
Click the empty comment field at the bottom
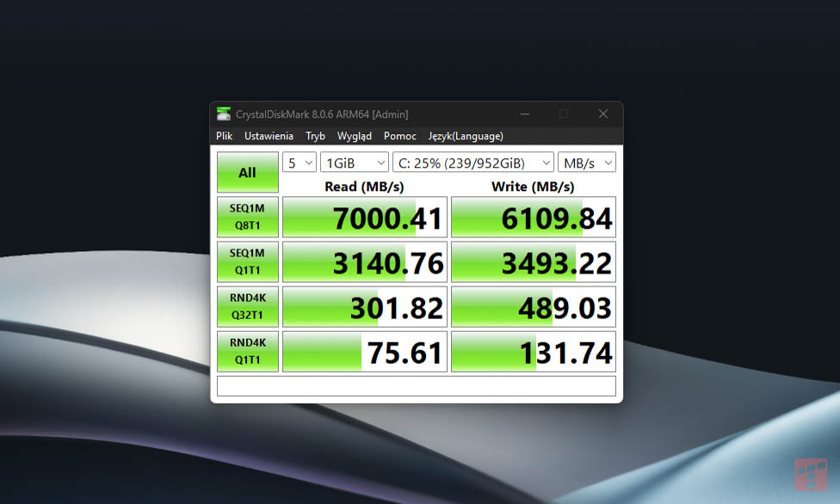click(x=416, y=385)
